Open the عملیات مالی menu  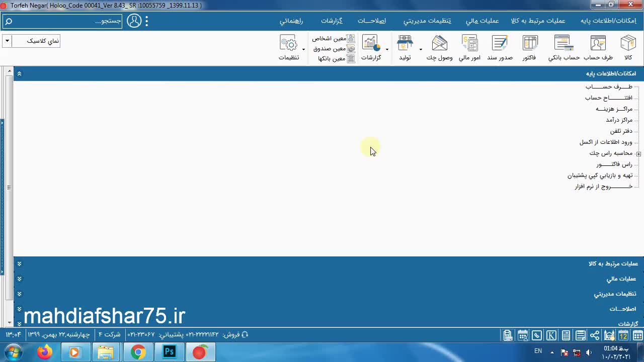point(482,21)
